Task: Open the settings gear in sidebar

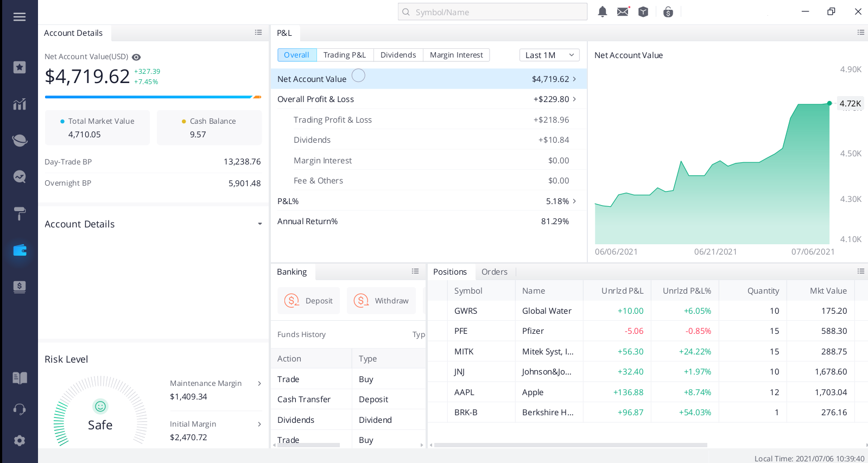Action: point(20,440)
